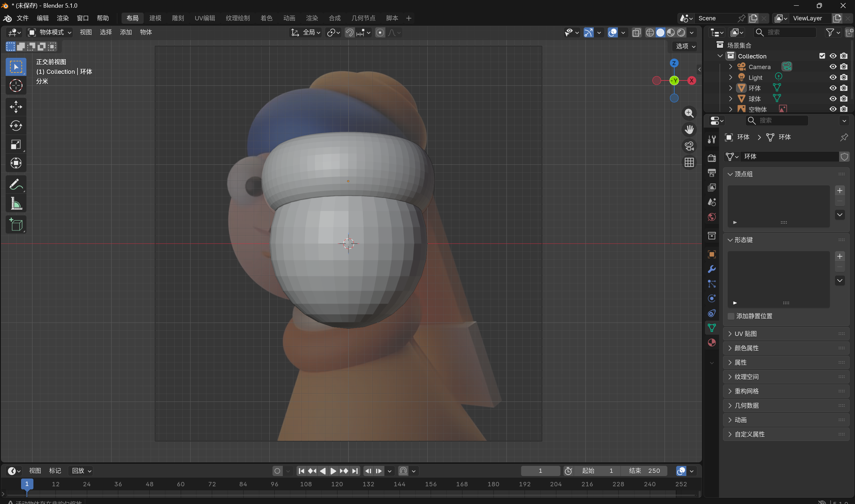Hide the Camera object in the outliner

[x=833, y=67]
